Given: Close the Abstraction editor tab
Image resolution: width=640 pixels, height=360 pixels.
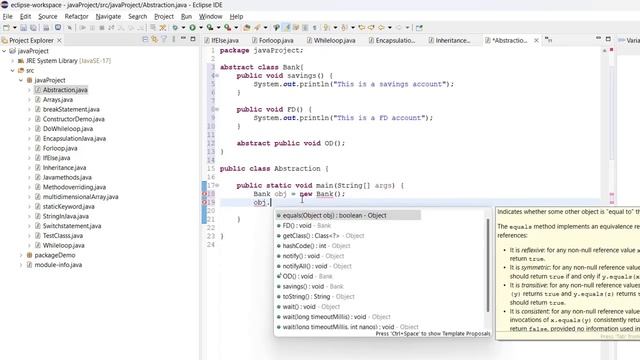Looking at the screenshot, I should tap(536, 40).
